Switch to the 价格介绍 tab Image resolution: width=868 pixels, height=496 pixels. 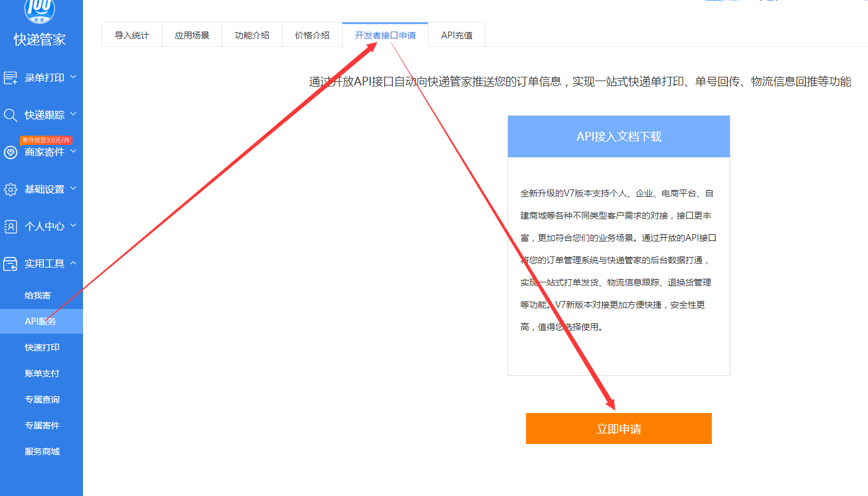(312, 35)
